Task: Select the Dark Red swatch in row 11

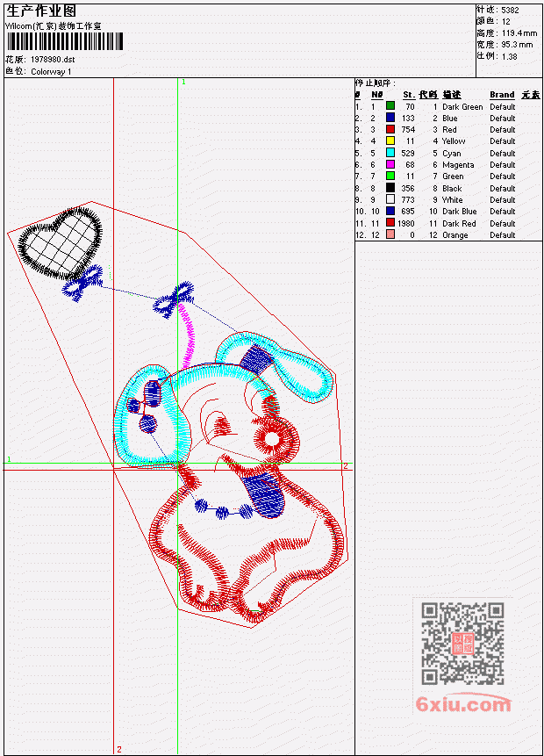Action: click(390, 223)
